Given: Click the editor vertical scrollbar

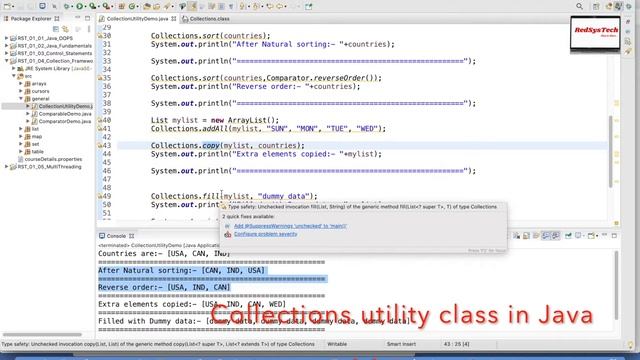Looking at the screenshot, I should [x=611, y=151].
